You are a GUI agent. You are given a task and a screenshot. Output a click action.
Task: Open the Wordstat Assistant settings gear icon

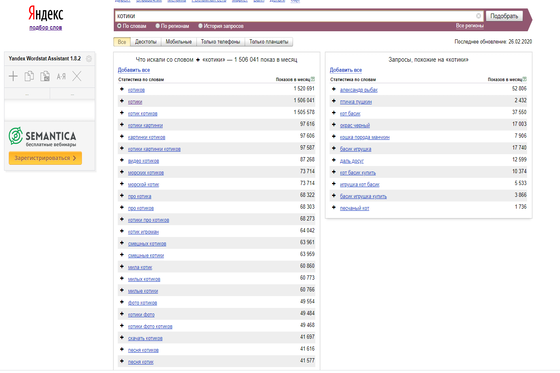point(89,59)
